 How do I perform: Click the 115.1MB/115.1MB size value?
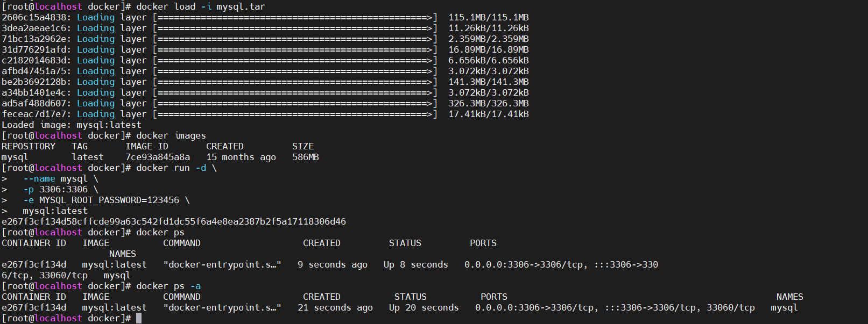(489, 17)
